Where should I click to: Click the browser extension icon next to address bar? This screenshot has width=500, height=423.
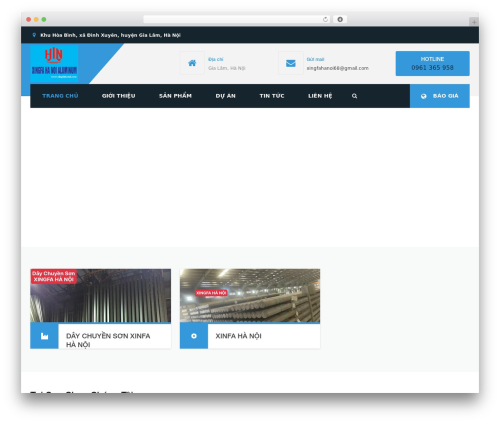pyautogui.click(x=340, y=19)
